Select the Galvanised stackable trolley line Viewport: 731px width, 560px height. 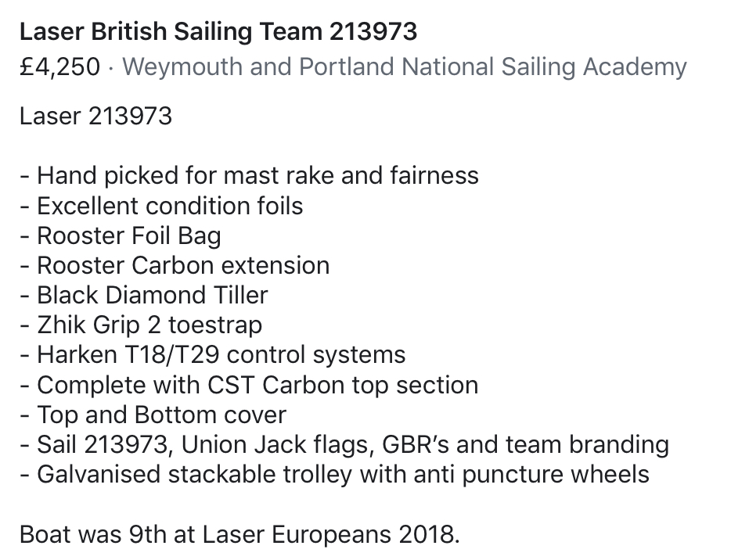pos(335,475)
